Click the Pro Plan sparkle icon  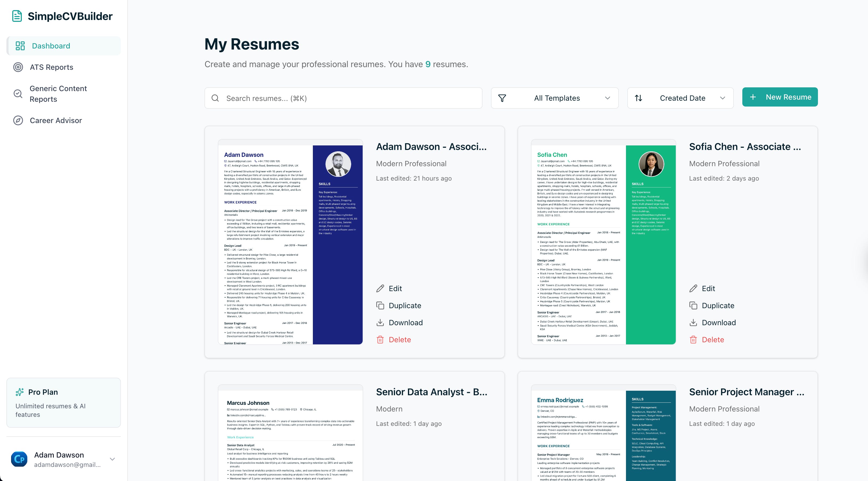(19, 392)
